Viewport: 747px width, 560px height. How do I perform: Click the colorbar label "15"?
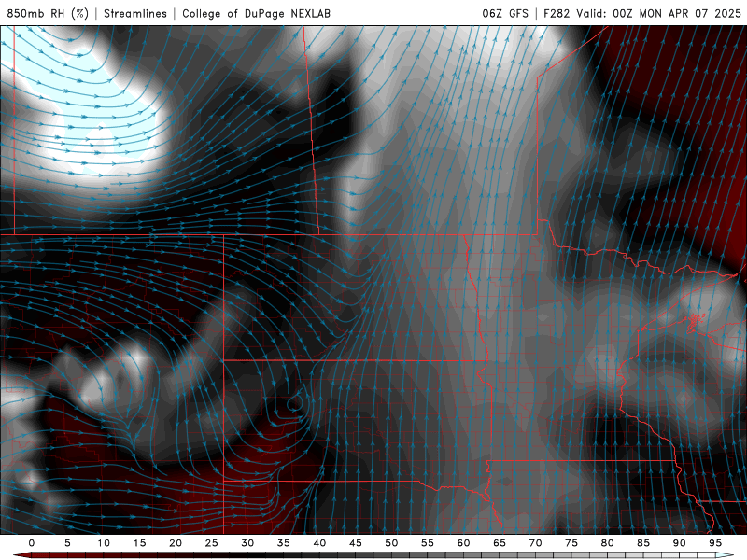[139, 543]
